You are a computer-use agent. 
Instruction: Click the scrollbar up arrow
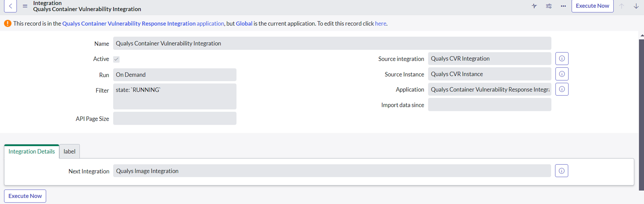642,35
